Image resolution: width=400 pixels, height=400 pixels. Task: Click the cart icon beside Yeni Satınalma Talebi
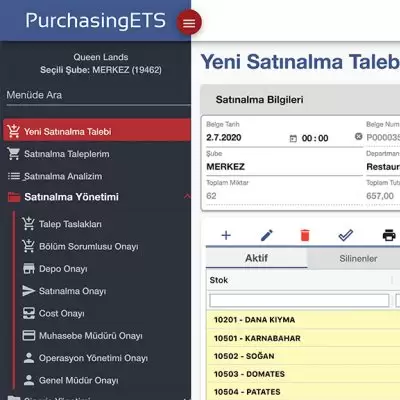click(x=14, y=131)
